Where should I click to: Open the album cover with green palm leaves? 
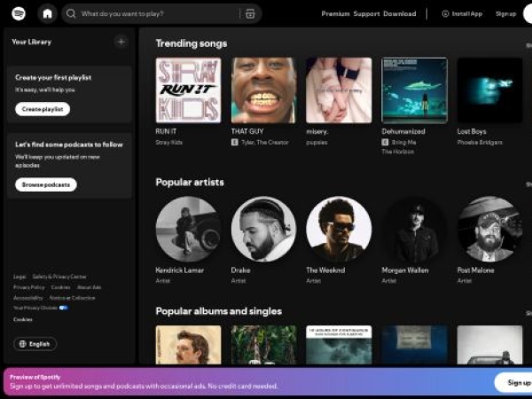tap(263, 345)
